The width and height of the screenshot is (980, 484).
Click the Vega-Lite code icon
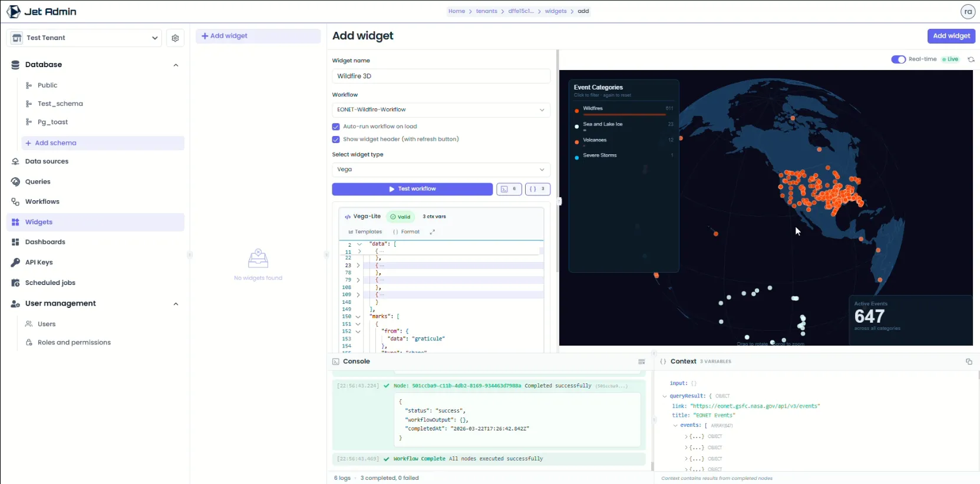(348, 217)
